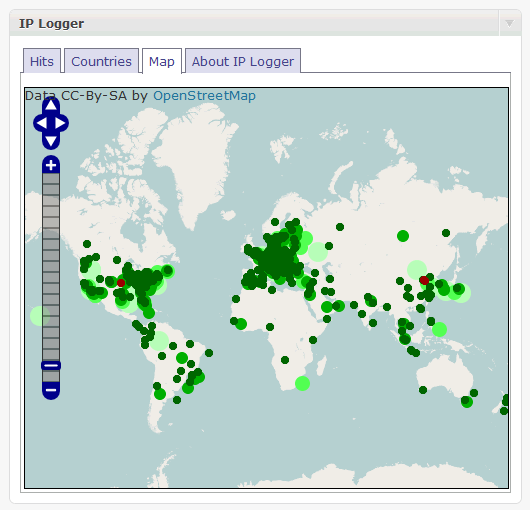Pan the map up with arrow
530x510 pixels.
(51, 105)
